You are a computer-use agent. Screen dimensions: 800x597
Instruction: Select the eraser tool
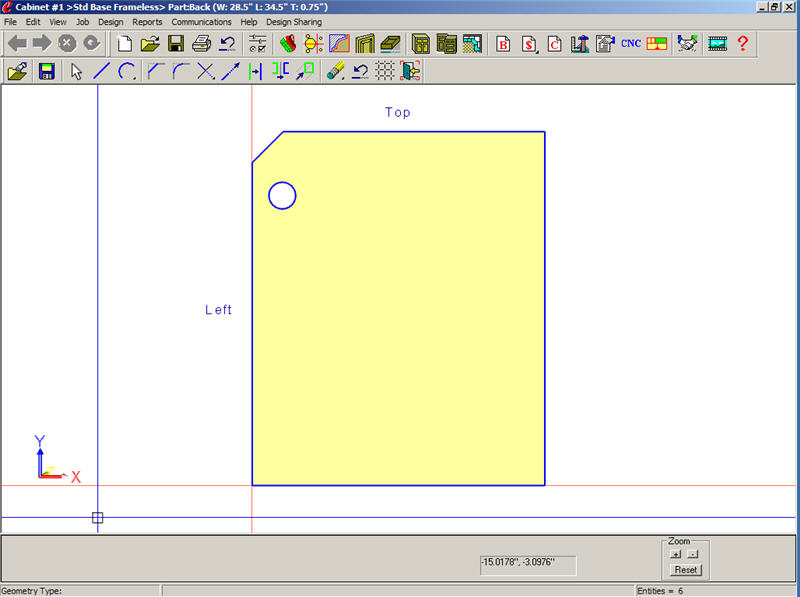335,71
